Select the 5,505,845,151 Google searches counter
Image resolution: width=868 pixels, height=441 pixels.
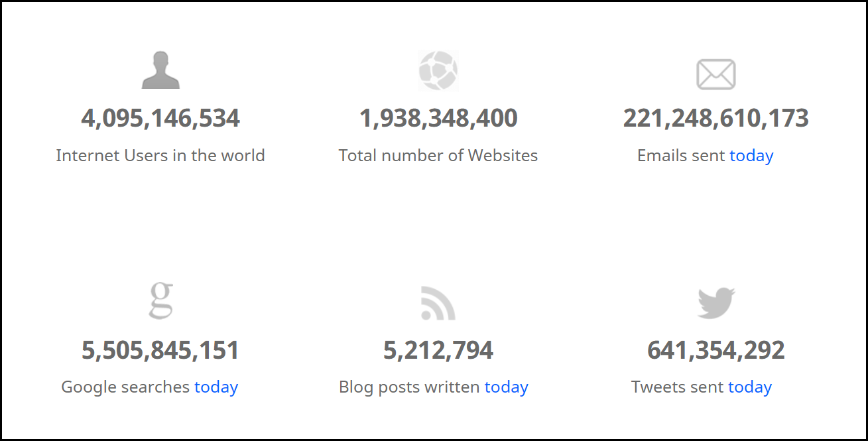[160, 350]
